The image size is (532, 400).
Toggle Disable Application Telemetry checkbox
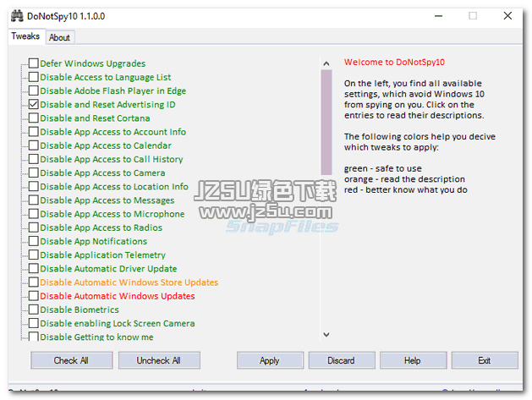33,255
